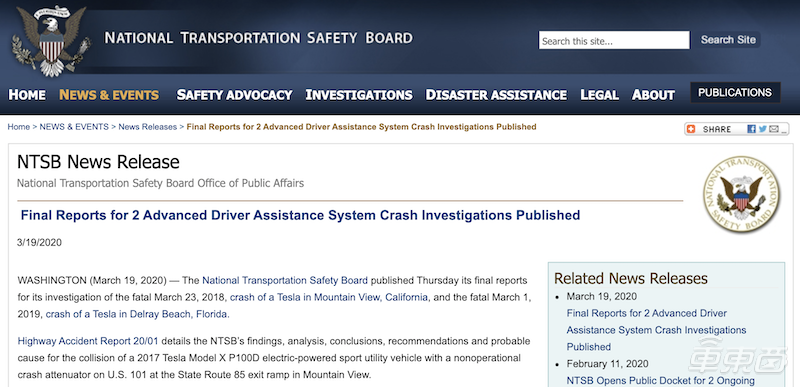Share page via Facebook icon

tap(752, 129)
